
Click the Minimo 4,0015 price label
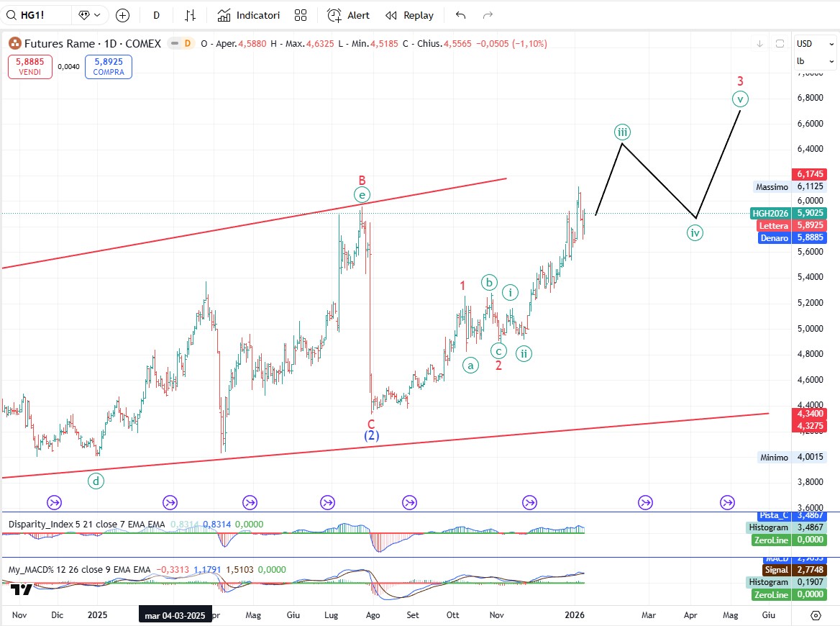click(x=792, y=457)
